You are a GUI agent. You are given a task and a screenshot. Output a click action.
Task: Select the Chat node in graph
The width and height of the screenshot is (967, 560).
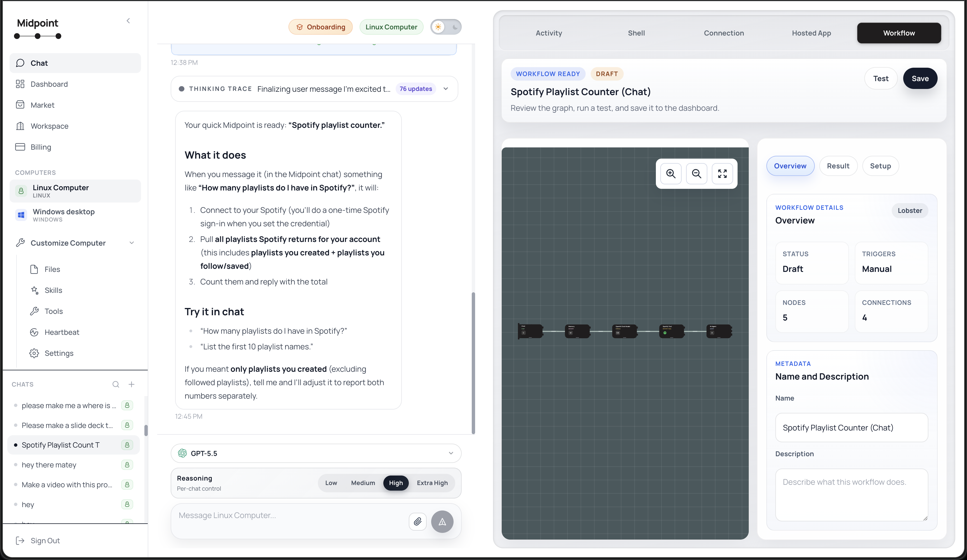click(531, 331)
